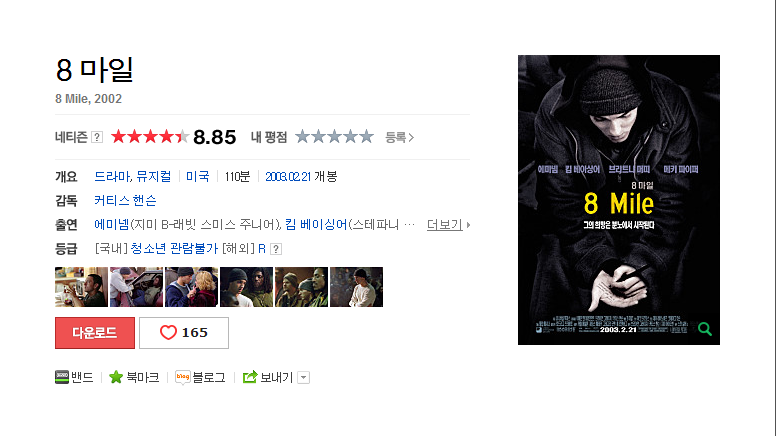
Task: Click the film rating help question mark
Action: point(276,249)
